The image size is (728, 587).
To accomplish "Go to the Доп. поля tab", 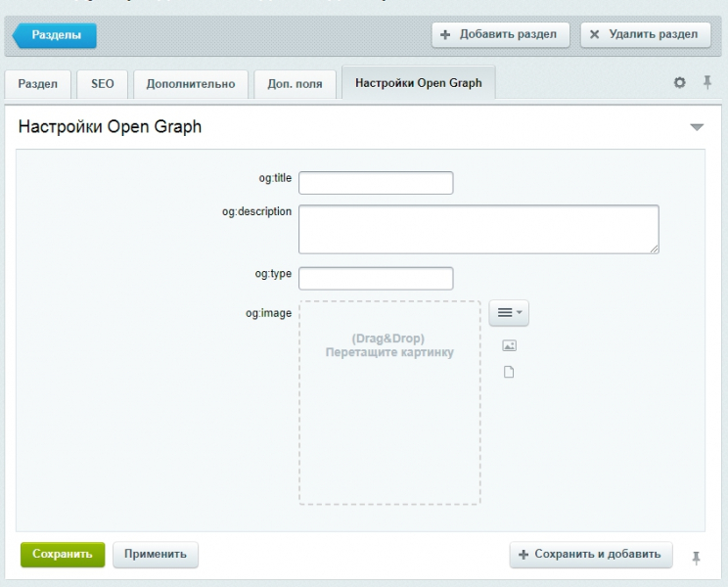I will pos(295,84).
